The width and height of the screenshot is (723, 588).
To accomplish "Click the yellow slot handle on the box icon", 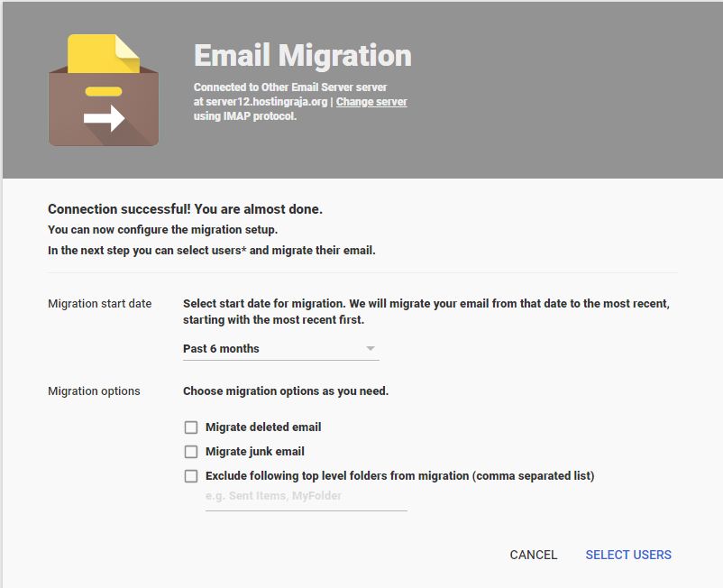I will (x=104, y=91).
